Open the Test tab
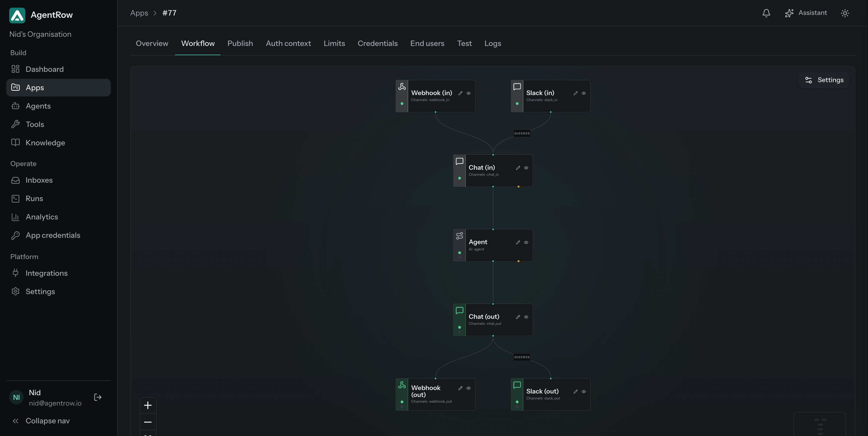Viewport: 868px width, 436px height. point(464,43)
